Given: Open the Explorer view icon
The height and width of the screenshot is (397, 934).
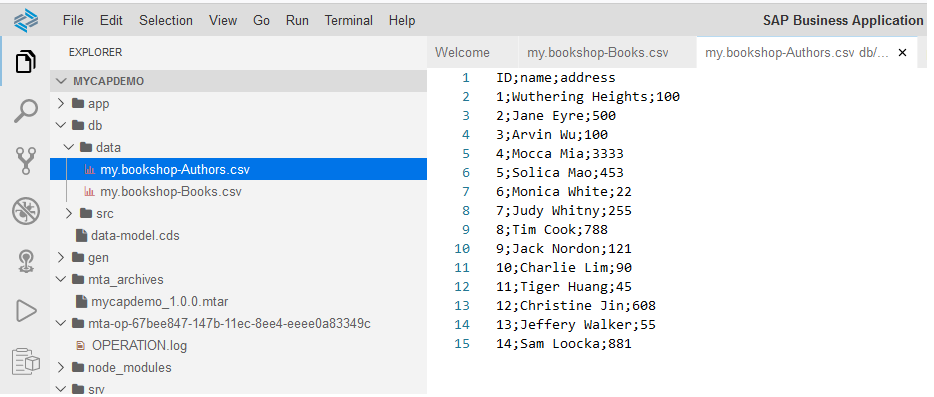Looking at the screenshot, I should [x=25, y=61].
